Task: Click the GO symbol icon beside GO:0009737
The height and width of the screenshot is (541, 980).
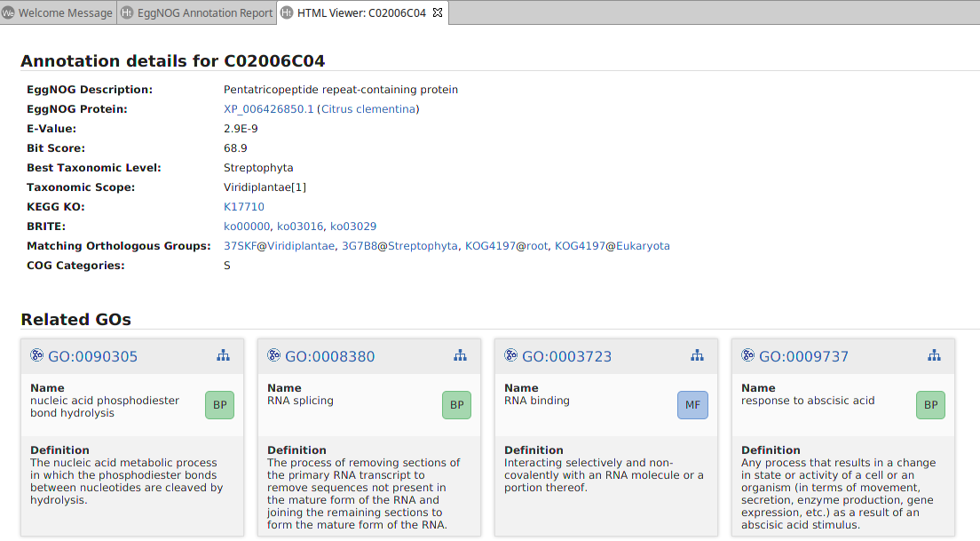Action: pos(748,355)
